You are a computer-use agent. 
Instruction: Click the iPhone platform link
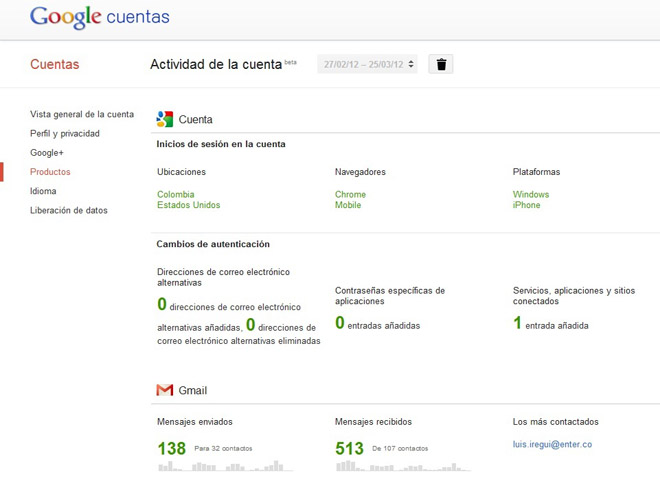pyautogui.click(x=526, y=205)
